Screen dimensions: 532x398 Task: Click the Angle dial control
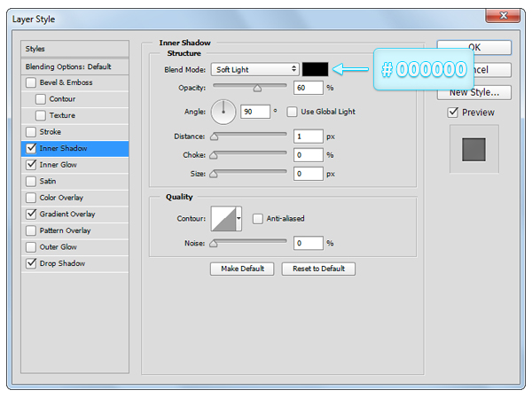click(x=223, y=112)
